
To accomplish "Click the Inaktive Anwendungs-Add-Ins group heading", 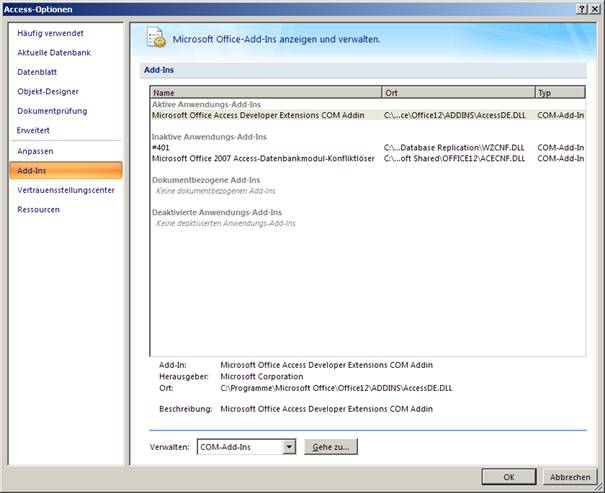I will pos(209,137).
